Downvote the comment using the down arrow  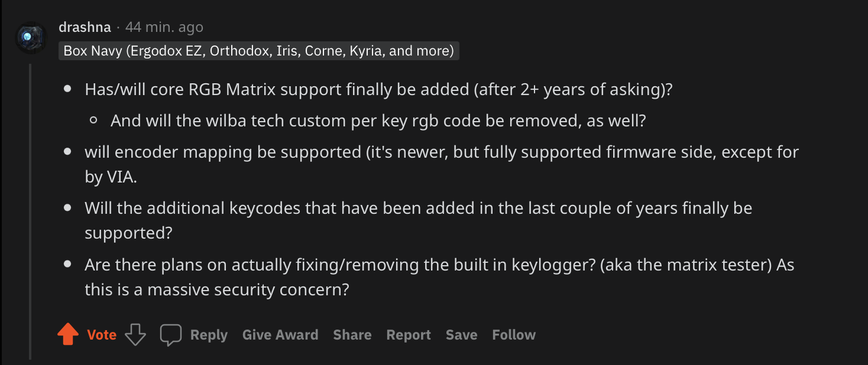click(135, 335)
